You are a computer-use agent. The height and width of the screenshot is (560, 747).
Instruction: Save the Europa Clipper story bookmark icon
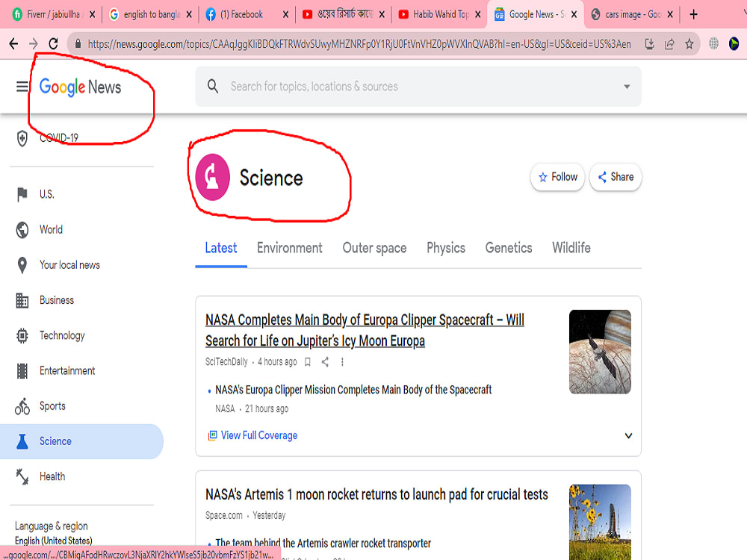pyautogui.click(x=308, y=362)
